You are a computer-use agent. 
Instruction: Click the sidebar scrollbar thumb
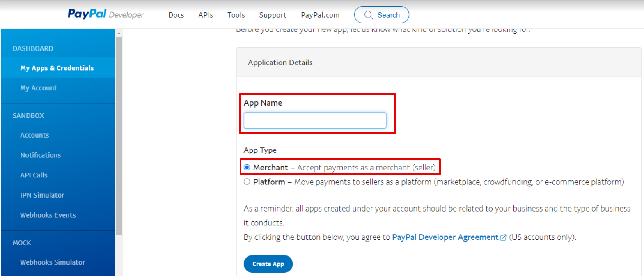[119, 136]
